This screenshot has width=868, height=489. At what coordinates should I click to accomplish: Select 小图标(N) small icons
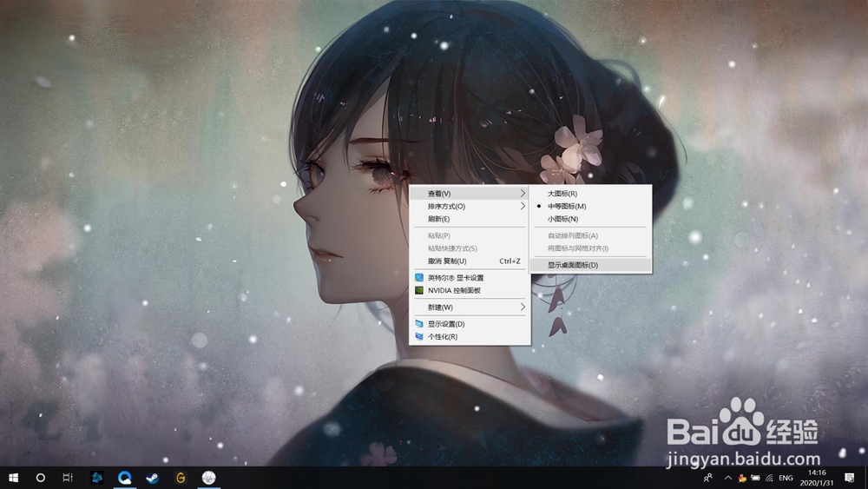pos(591,219)
